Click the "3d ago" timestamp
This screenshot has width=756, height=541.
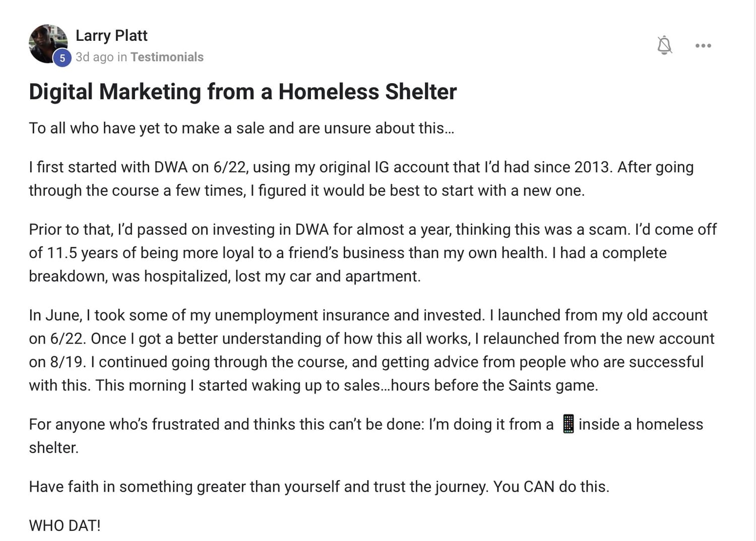[95, 57]
